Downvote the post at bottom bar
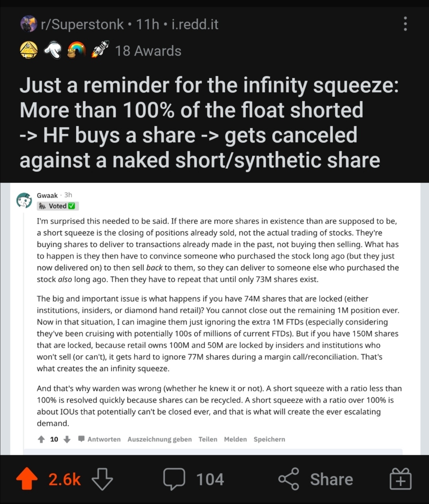429x504 pixels. [102, 479]
